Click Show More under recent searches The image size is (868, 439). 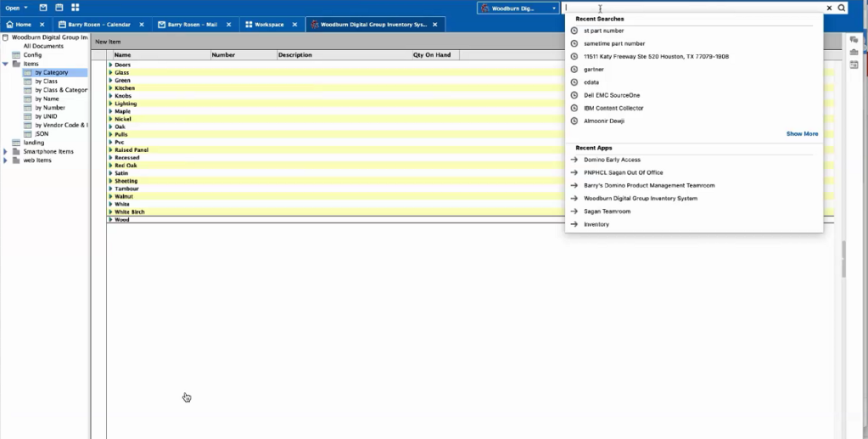tap(802, 134)
